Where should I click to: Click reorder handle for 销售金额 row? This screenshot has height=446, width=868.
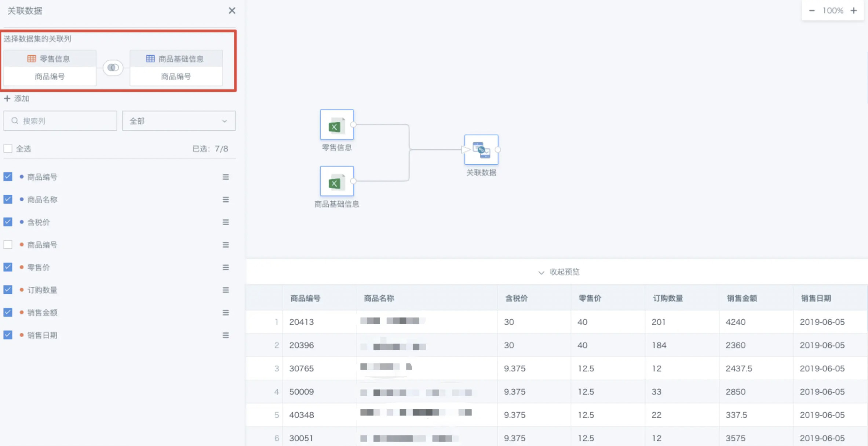[226, 312]
